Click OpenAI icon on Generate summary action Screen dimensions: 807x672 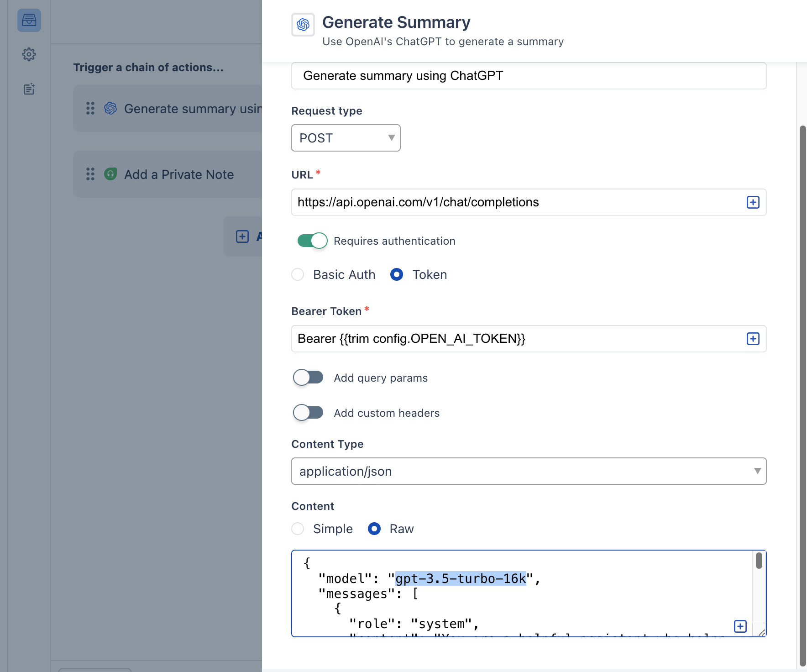click(x=110, y=108)
